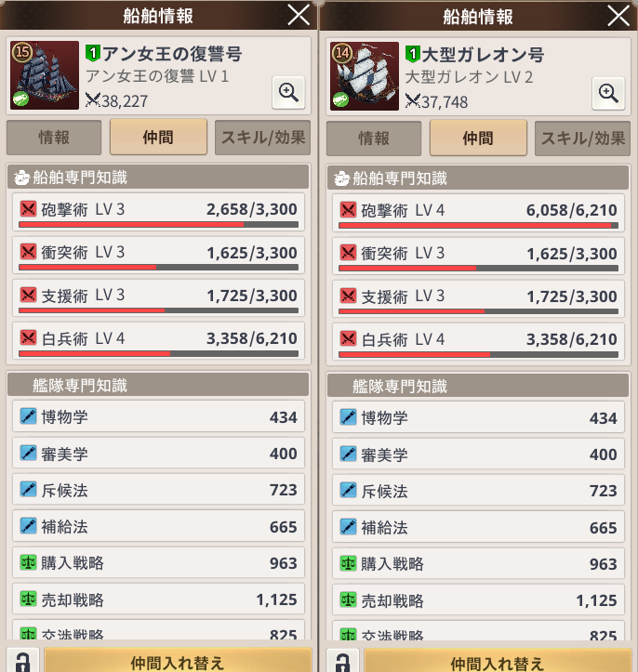The width and height of the screenshot is (638, 672).
Task: Tap 仲間入れ替え button on right panel
Action: pyautogui.click(x=498, y=662)
